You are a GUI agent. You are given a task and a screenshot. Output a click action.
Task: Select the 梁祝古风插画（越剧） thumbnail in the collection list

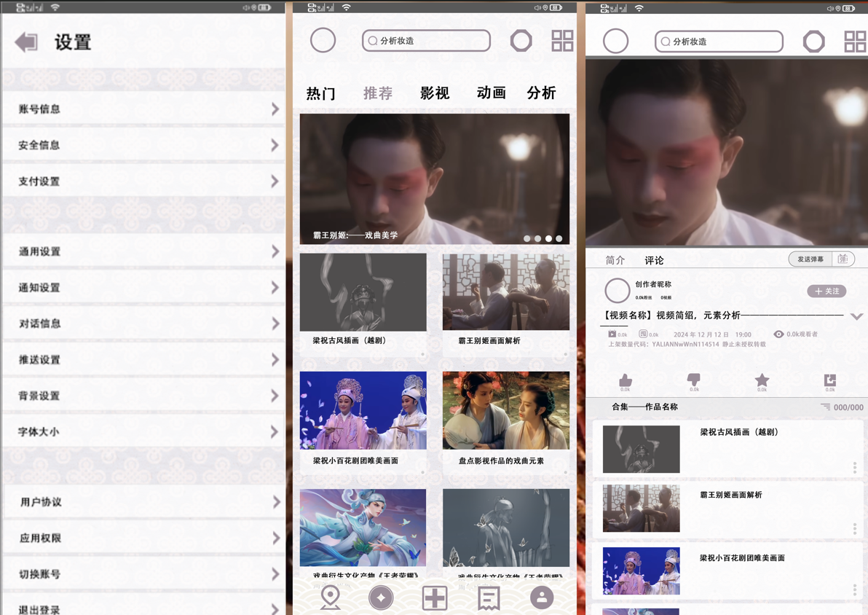(641, 450)
